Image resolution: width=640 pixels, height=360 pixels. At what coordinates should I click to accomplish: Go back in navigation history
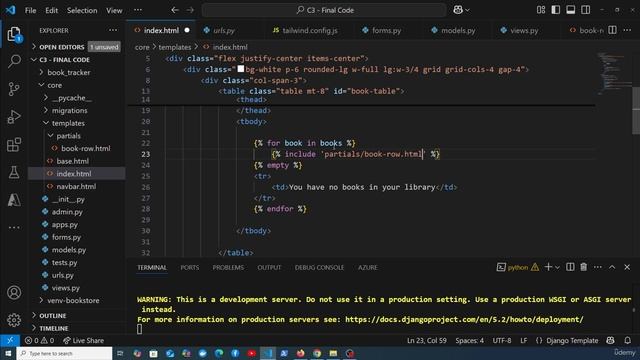(175, 10)
